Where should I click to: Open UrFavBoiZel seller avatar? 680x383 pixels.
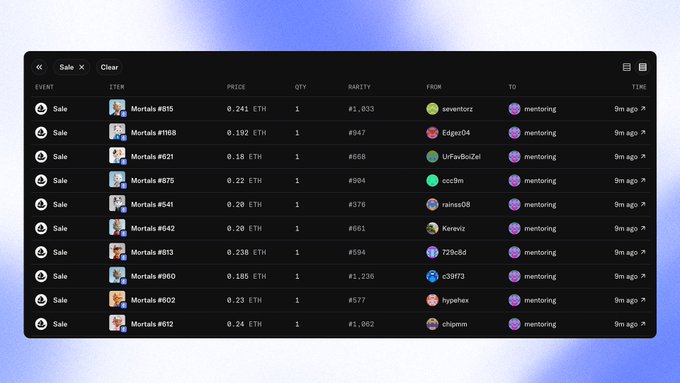coord(432,157)
